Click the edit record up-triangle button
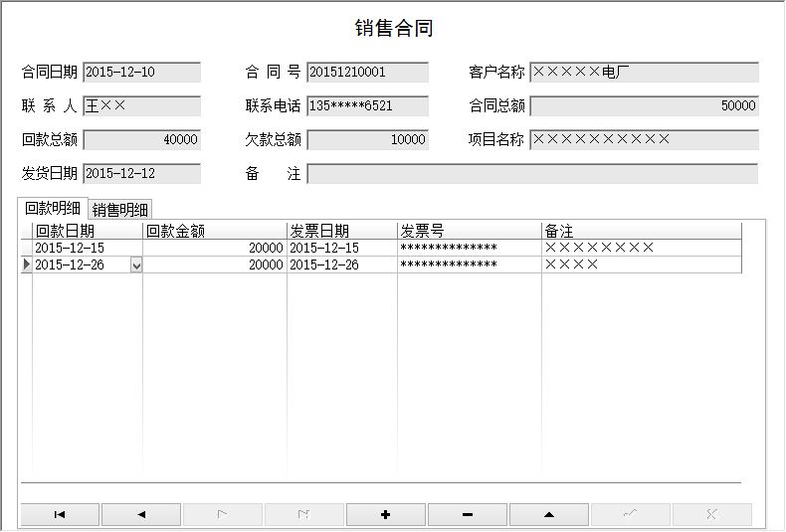Image resolution: width=786 pixels, height=532 pixels. [x=549, y=514]
